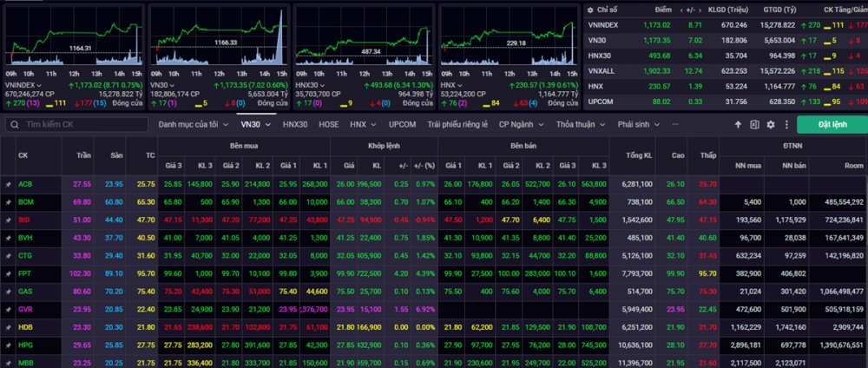
Task: Open the HNX intraday chart
Action: [x=510, y=37]
